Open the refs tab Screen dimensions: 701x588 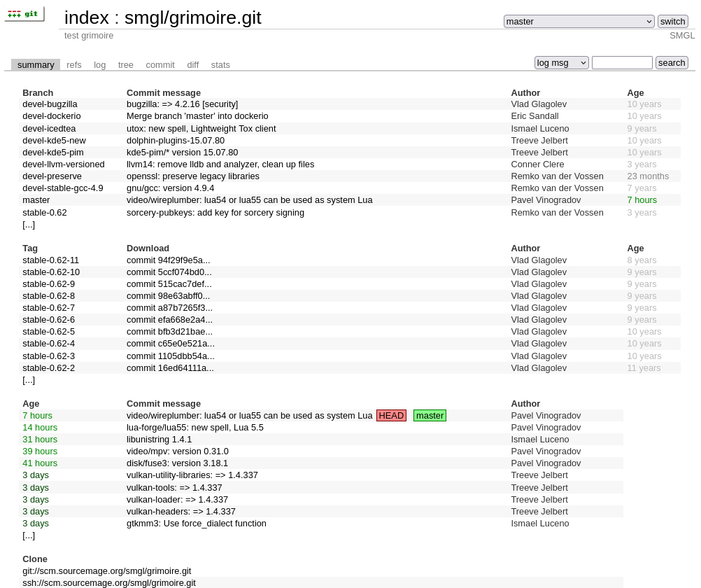pyautogui.click(x=73, y=65)
